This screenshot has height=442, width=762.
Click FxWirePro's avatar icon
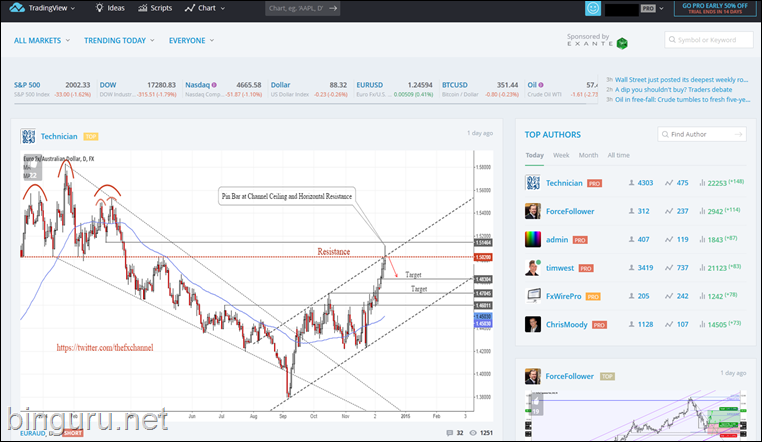(533, 296)
